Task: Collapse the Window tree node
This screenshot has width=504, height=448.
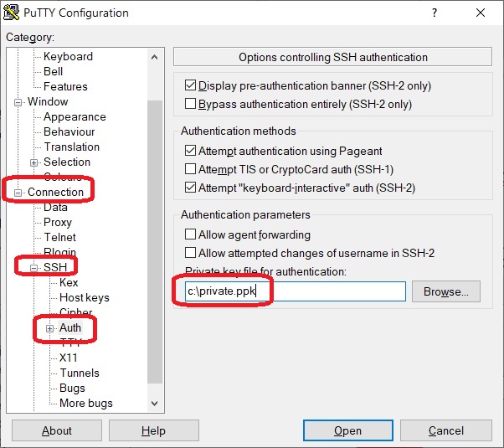Action: click(18, 103)
